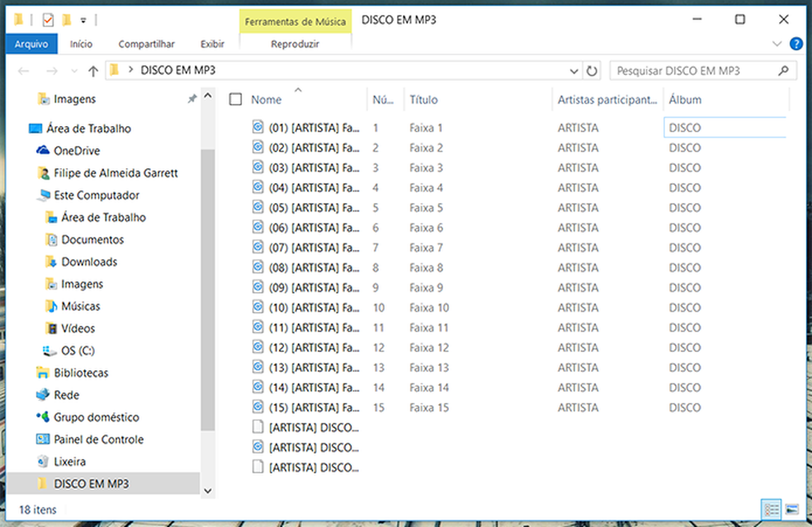
Task: Switch to large thumbnails view button
Action: (791, 509)
